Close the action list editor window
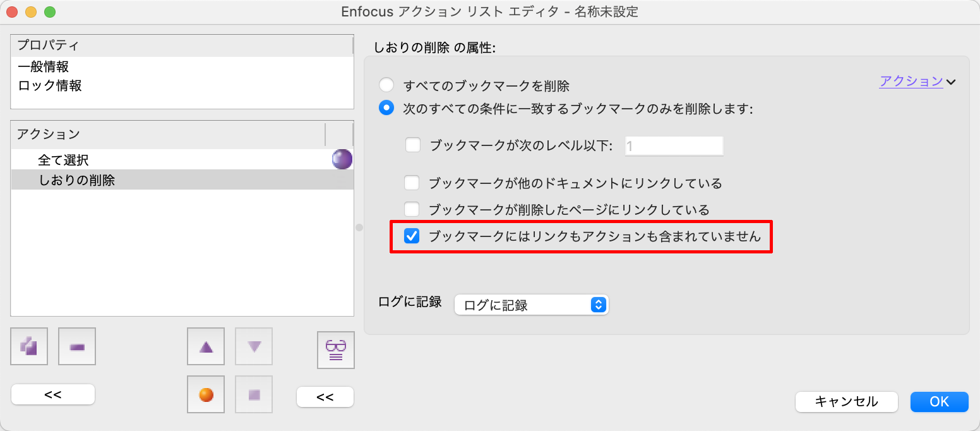980x431 pixels. coord(13,12)
